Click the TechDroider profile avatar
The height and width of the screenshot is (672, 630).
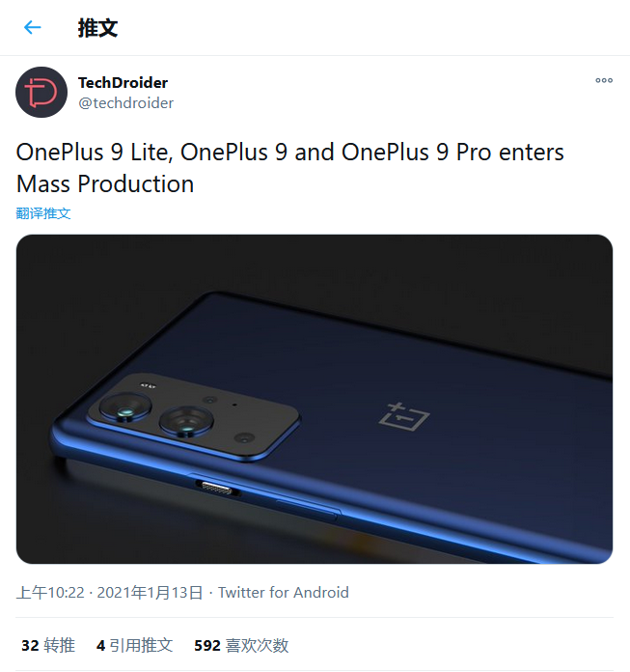click(41, 93)
